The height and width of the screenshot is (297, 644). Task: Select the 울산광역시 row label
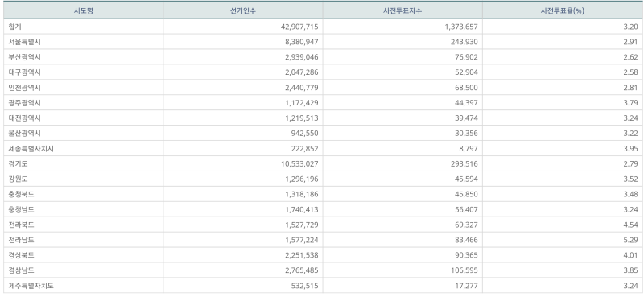(25, 133)
